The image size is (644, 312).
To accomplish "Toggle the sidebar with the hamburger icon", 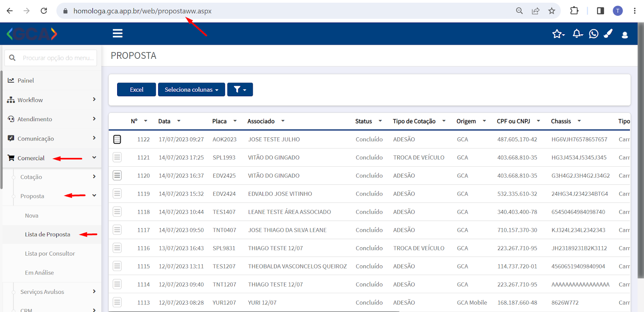I will [x=118, y=33].
